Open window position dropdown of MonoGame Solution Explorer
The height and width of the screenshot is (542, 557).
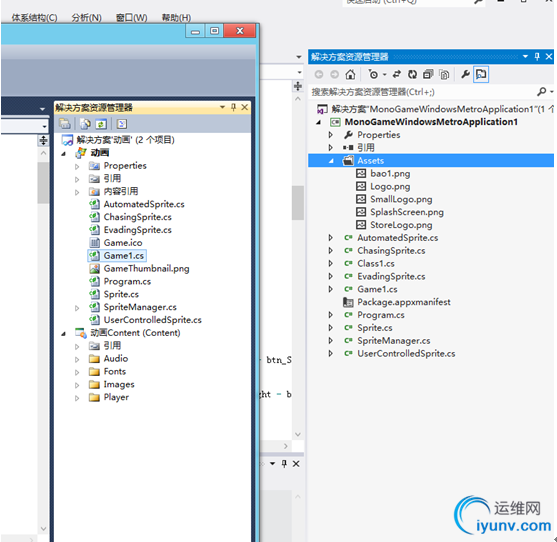pyautogui.click(x=525, y=56)
